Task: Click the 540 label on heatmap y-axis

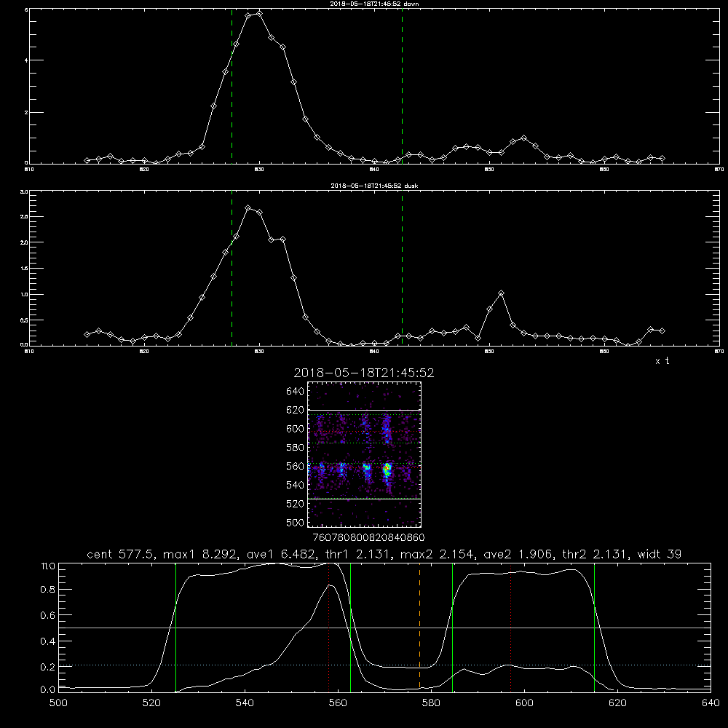Action: point(296,485)
